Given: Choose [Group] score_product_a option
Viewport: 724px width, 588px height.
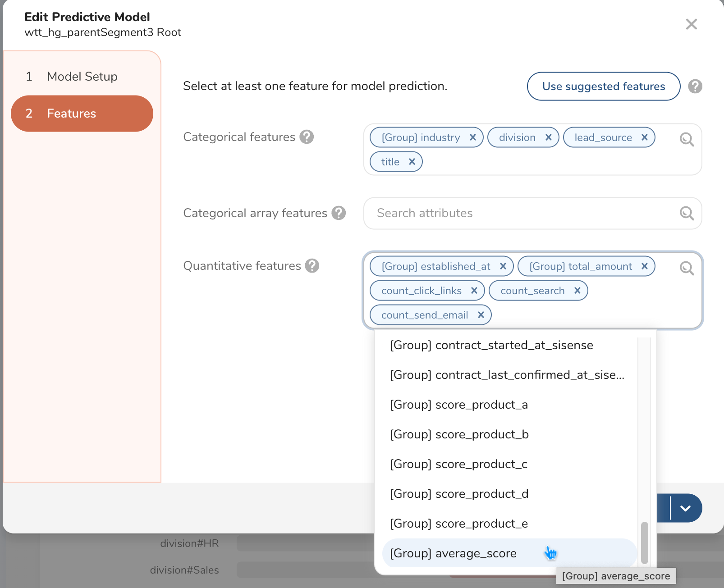Looking at the screenshot, I should click(458, 405).
